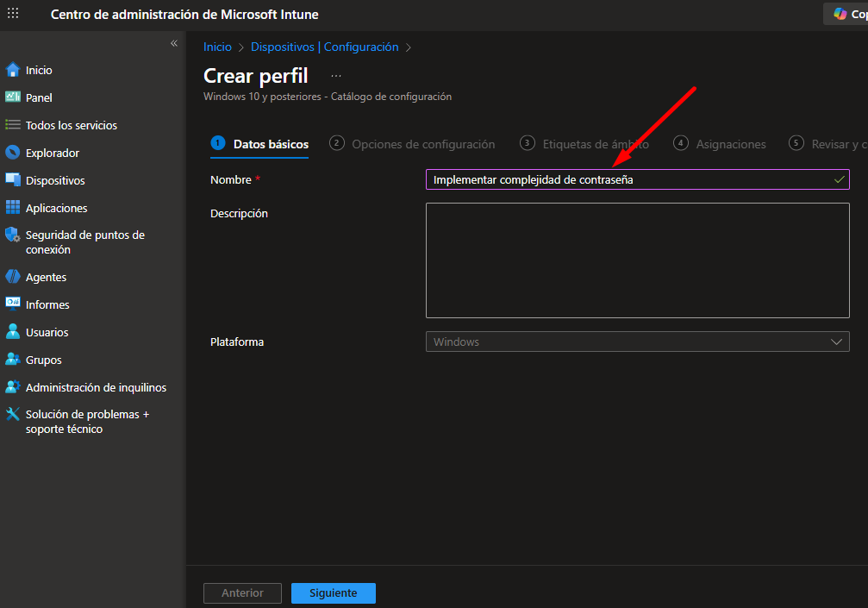Go to the Asignaciones step tab

[x=730, y=144]
